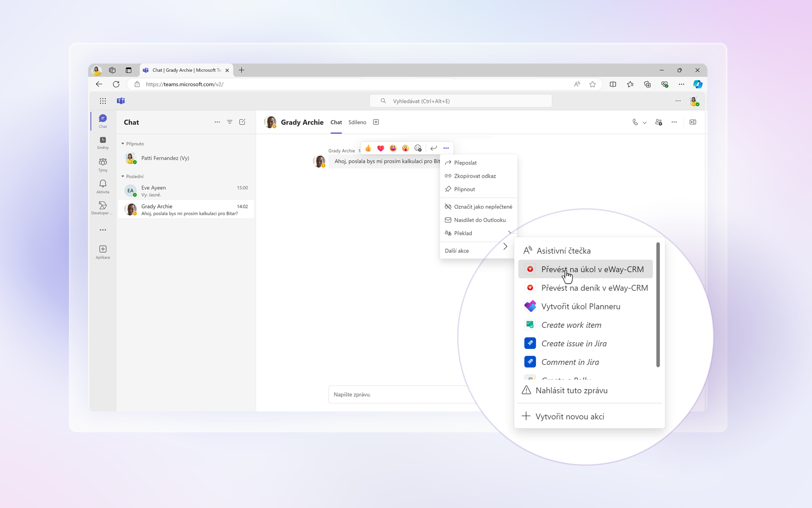The width and height of the screenshot is (812, 508).
Task: Choose Přeposlat from the message menu
Action: (x=478, y=163)
